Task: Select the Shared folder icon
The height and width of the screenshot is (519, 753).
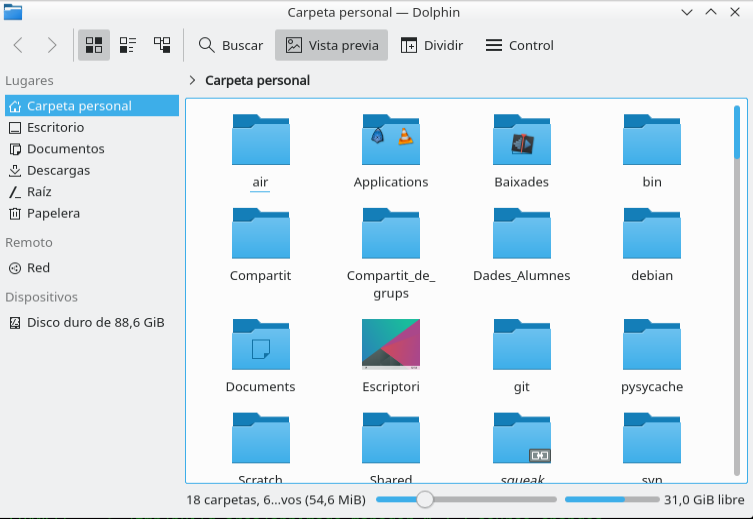Action: pyautogui.click(x=391, y=438)
